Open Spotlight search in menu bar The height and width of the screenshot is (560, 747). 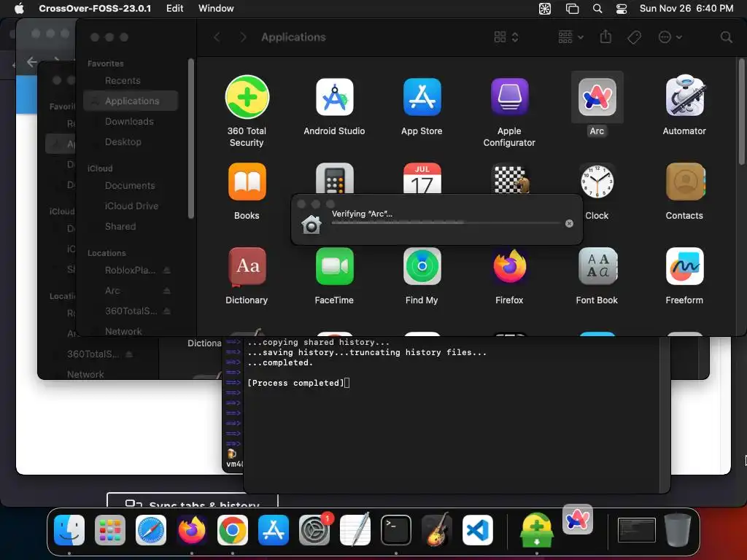597,8
